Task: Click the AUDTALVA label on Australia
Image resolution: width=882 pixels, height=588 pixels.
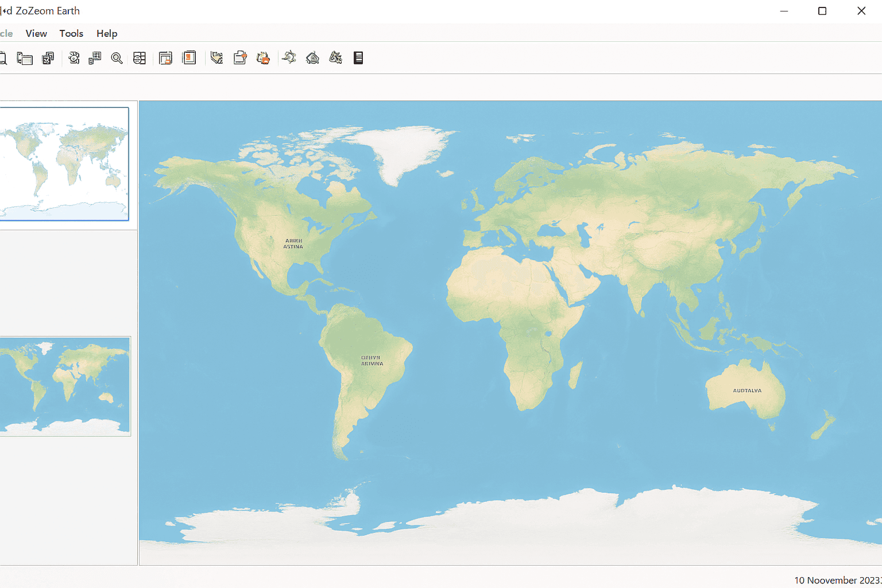Action: (x=747, y=390)
